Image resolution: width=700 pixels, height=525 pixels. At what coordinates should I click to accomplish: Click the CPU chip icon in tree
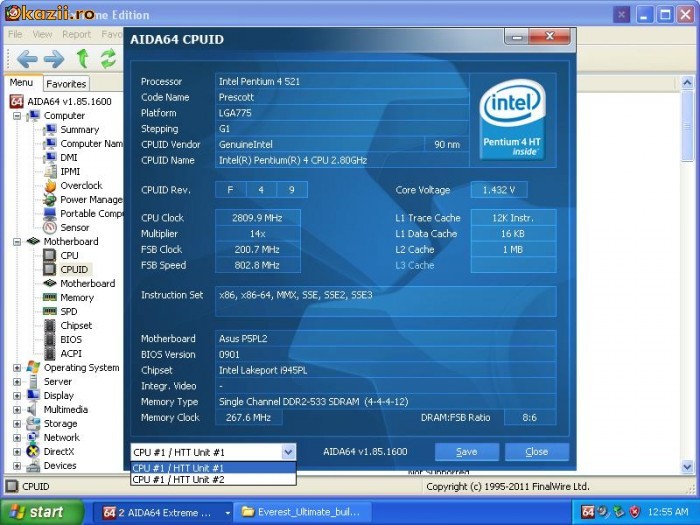[x=49, y=255]
